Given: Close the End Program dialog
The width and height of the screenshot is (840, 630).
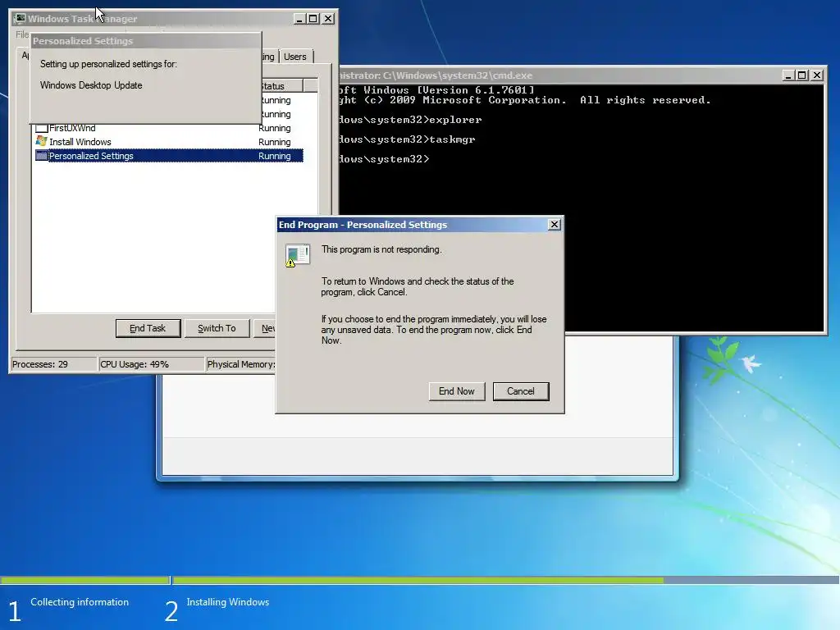Looking at the screenshot, I should pos(555,225).
